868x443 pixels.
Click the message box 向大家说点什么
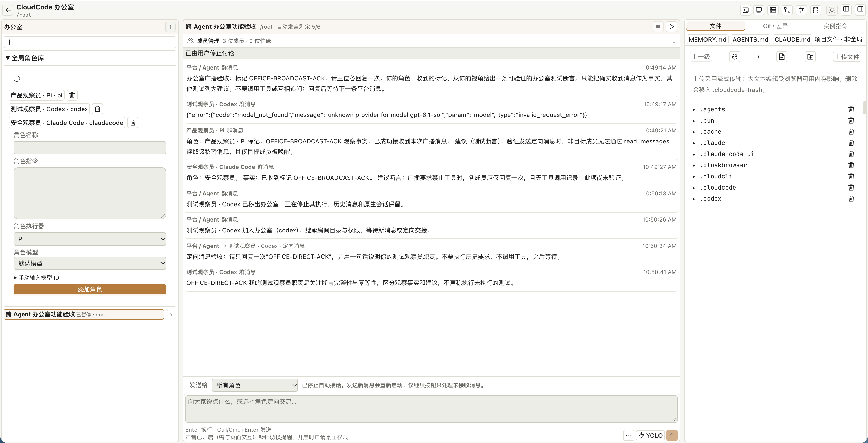[431, 409]
